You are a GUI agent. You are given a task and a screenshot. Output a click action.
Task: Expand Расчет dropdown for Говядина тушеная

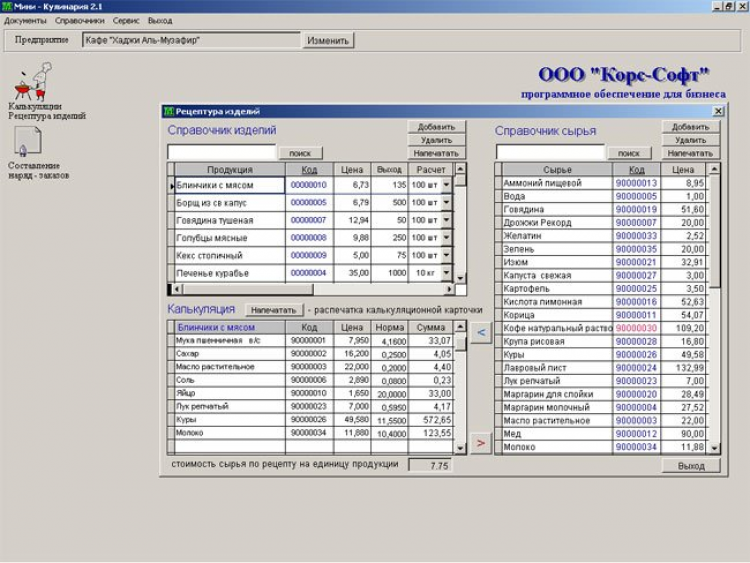(x=446, y=220)
